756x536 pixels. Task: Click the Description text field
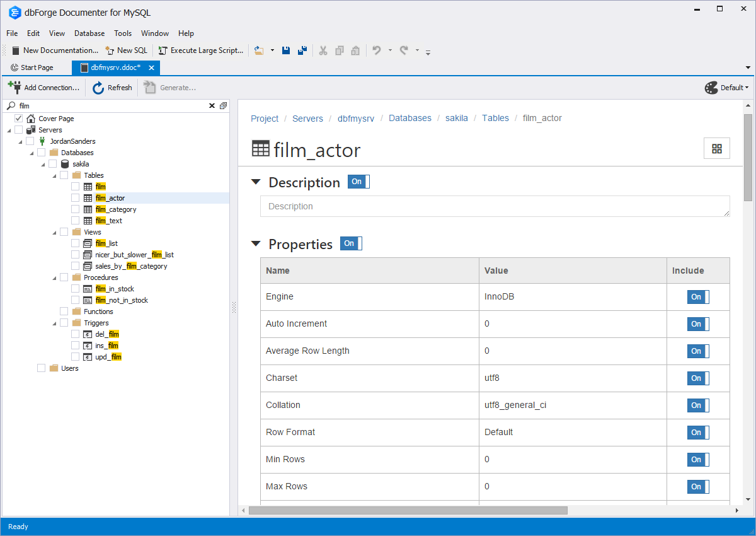[x=495, y=206]
